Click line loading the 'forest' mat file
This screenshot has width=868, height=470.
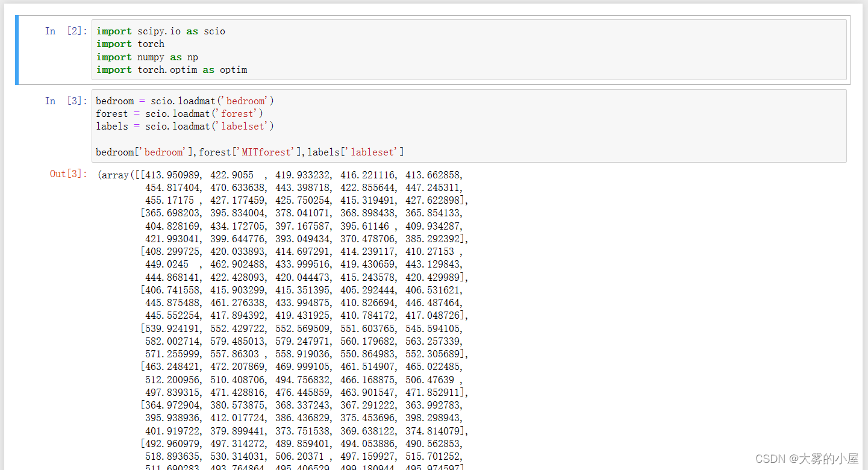tap(180, 114)
